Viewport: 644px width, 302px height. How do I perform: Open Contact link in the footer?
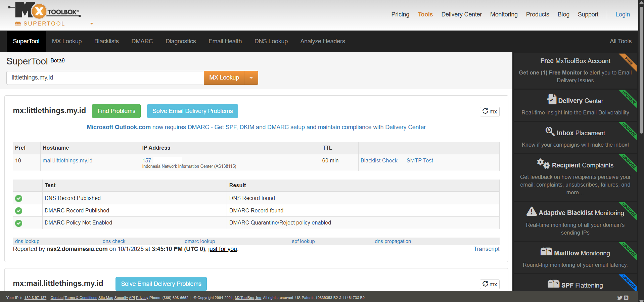coord(57,298)
